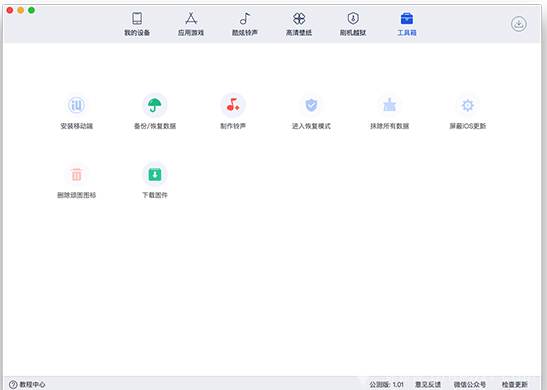Image resolution: width=547 pixels, height=390 pixels.
Task: Click the 应用游戏 tab label
Action: pos(191,33)
